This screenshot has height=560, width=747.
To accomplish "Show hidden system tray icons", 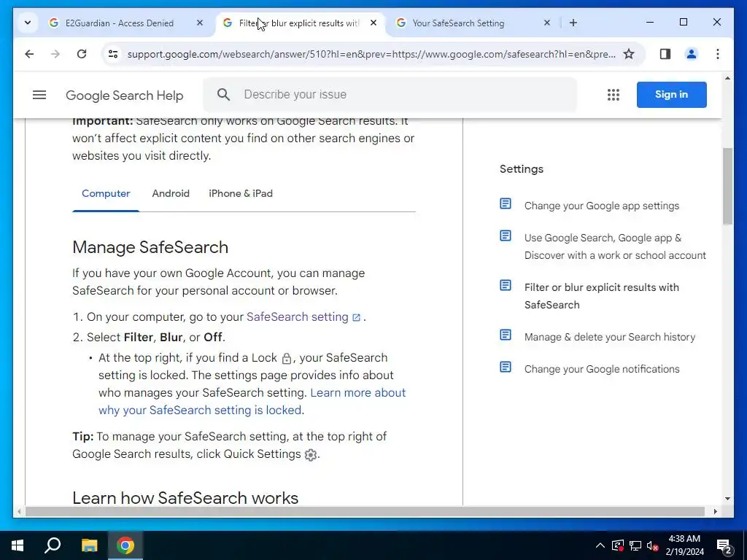I will tap(600, 545).
